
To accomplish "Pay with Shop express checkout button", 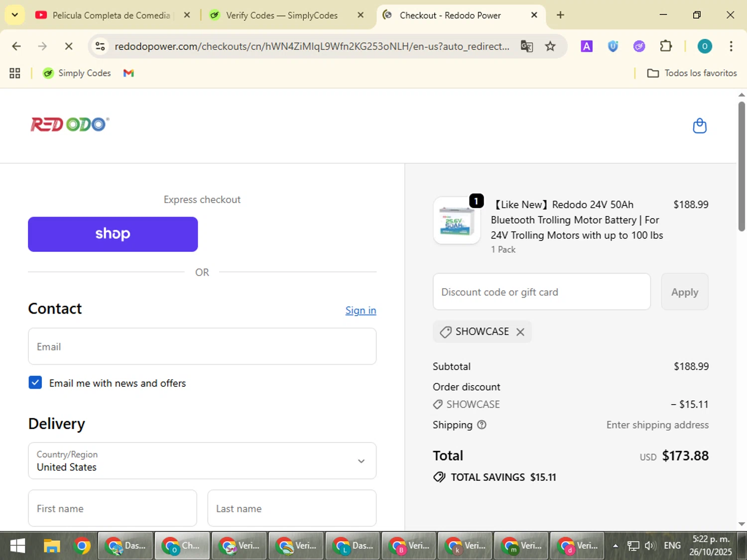I will 113,234.
